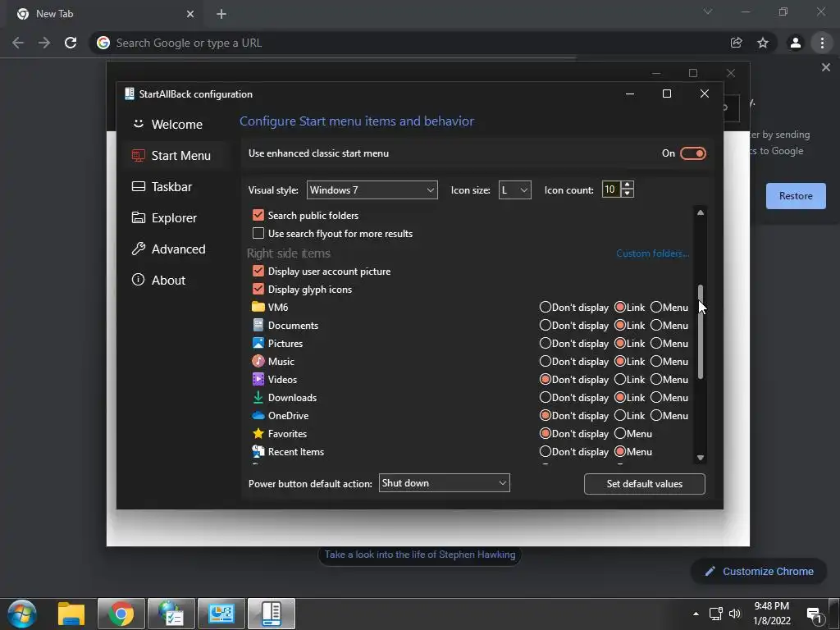Set Recent Items to Don't display
Screen dimensions: 840x630
(546, 452)
